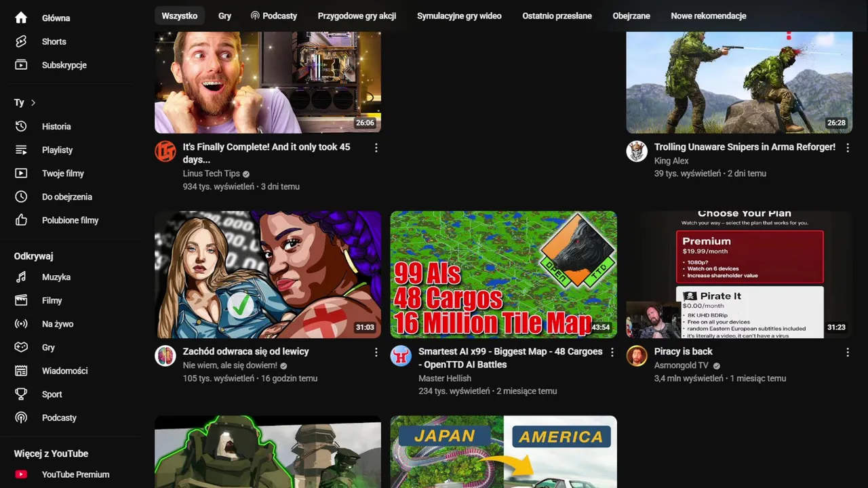Play the Arma Reforger snipers thumbnail

click(739, 82)
